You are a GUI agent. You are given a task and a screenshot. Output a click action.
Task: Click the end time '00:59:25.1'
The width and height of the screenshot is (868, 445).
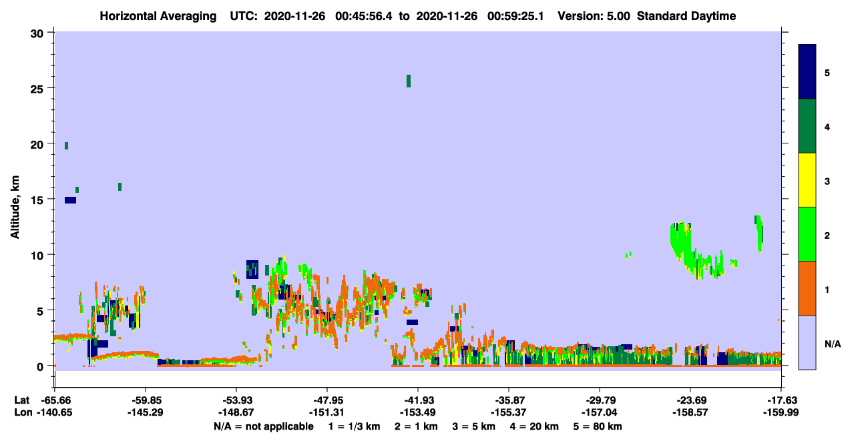[514, 16]
